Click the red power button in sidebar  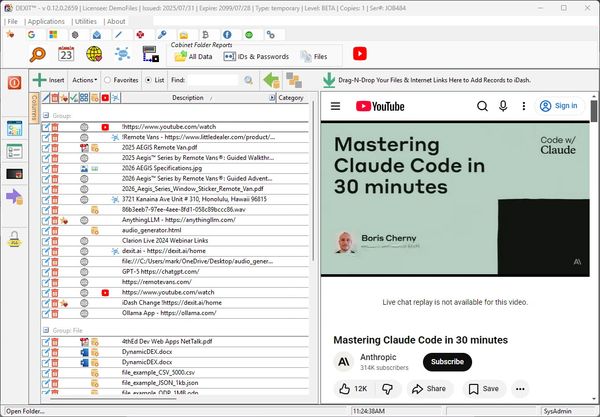pos(15,81)
